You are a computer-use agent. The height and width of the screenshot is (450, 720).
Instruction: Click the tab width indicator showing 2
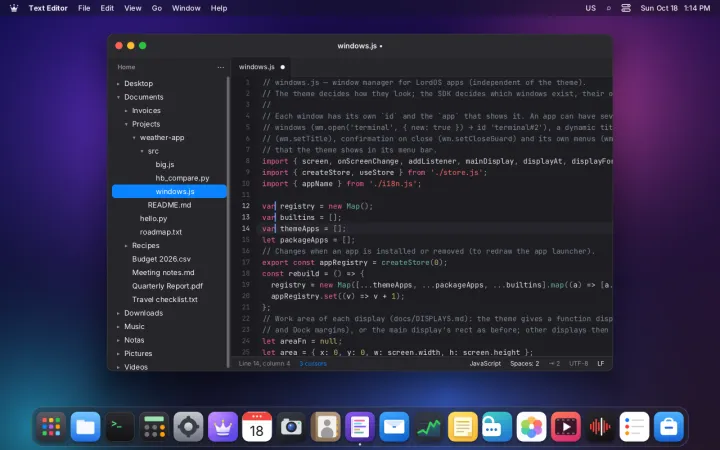click(x=554, y=363)
